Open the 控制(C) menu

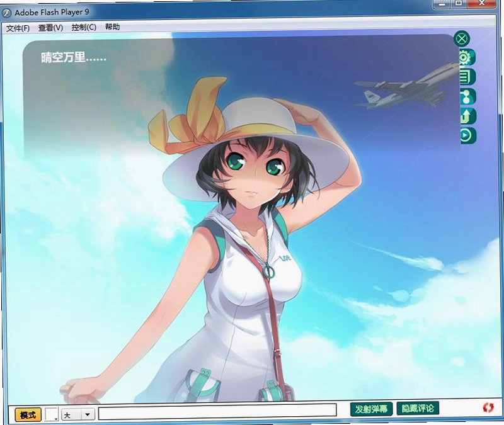pyautogui.click(x=84, y=27)
